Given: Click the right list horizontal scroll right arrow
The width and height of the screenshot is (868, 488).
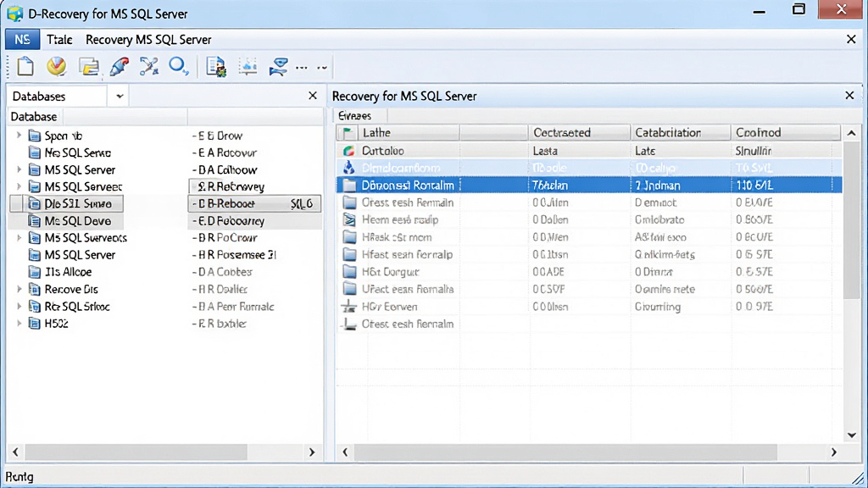Looking at the screenshot, I should (x=834, y=452).
